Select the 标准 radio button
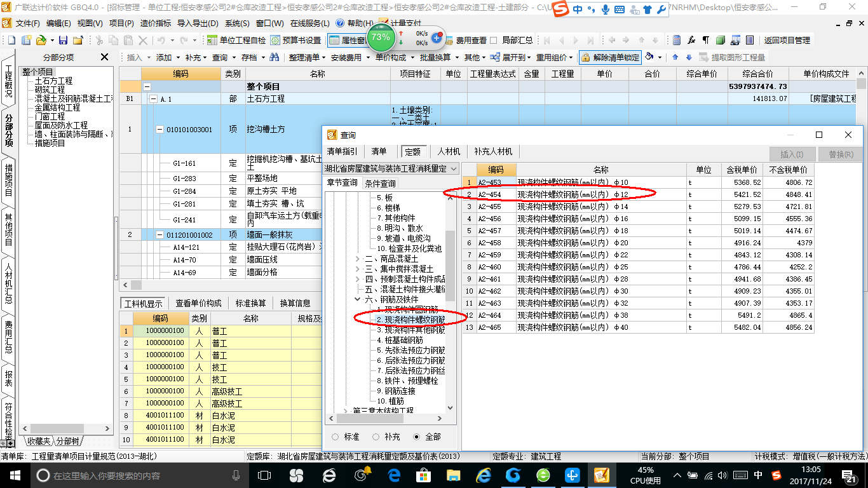 pos(336,437)
